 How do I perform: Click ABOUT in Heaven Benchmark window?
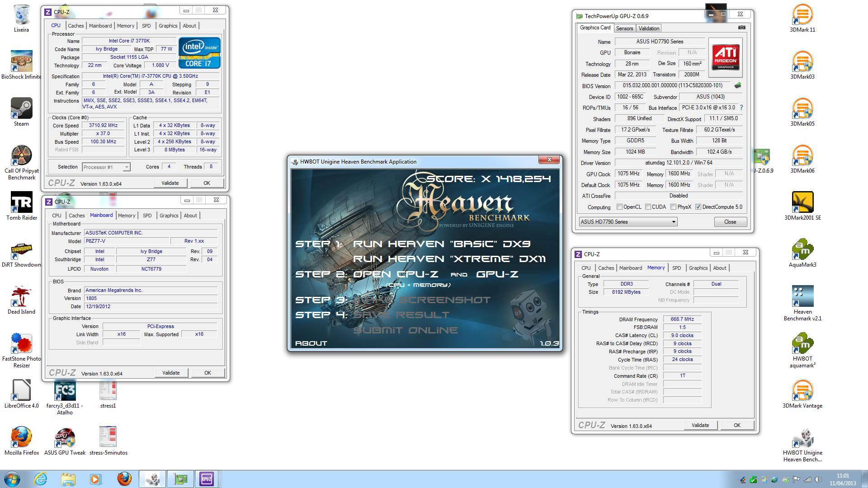[311, 343]
